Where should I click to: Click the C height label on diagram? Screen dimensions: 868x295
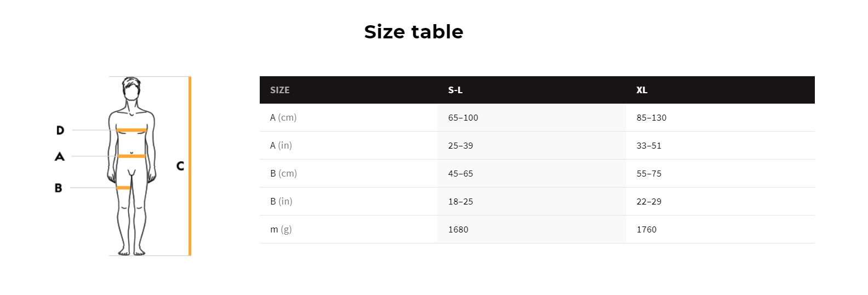180,166
